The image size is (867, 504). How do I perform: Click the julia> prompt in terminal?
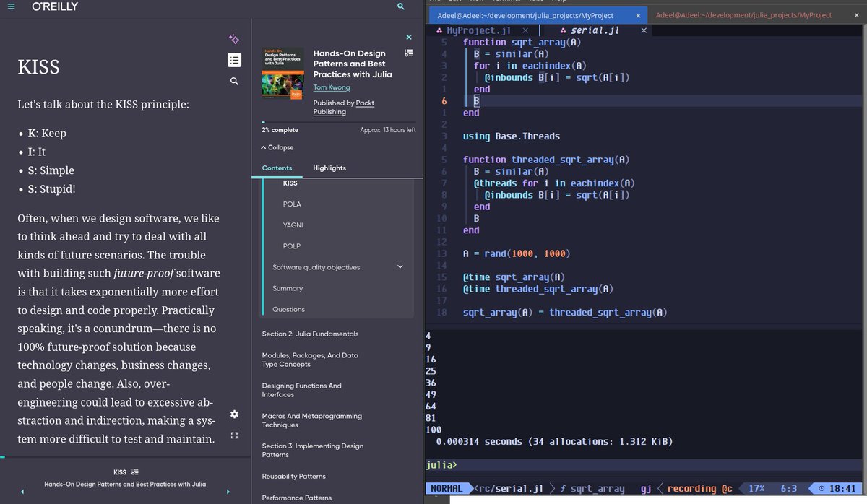(x=441, y=464)
